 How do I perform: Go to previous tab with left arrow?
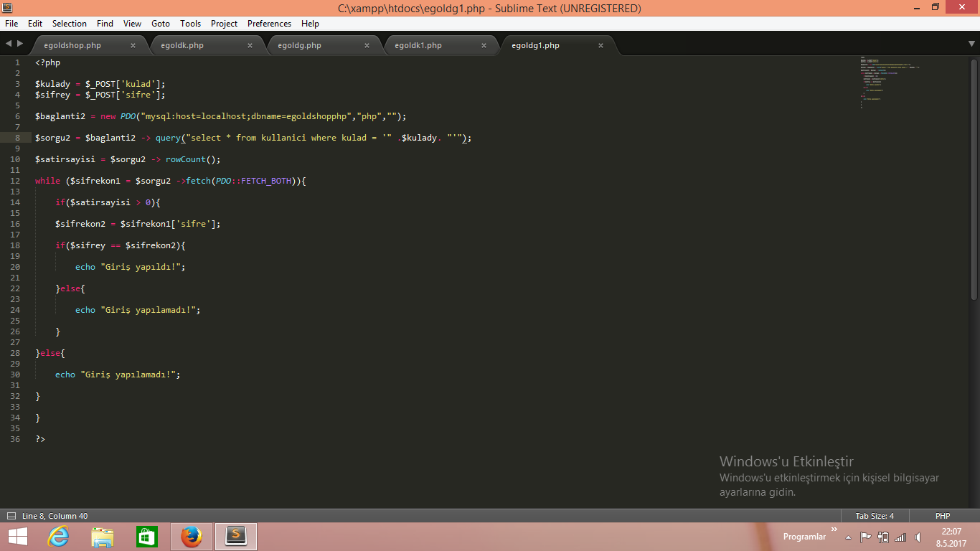pyautogui.click(x=9, y=44)
